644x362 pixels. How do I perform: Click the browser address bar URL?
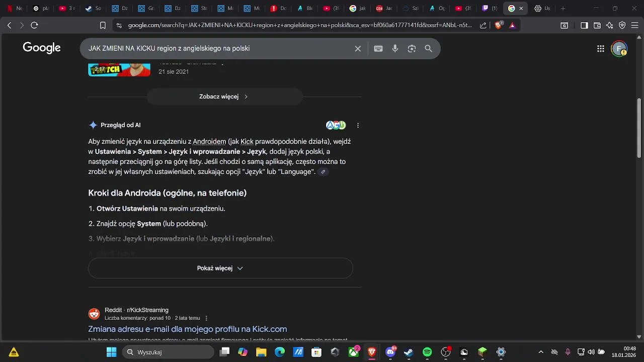(x=300, y=25)
